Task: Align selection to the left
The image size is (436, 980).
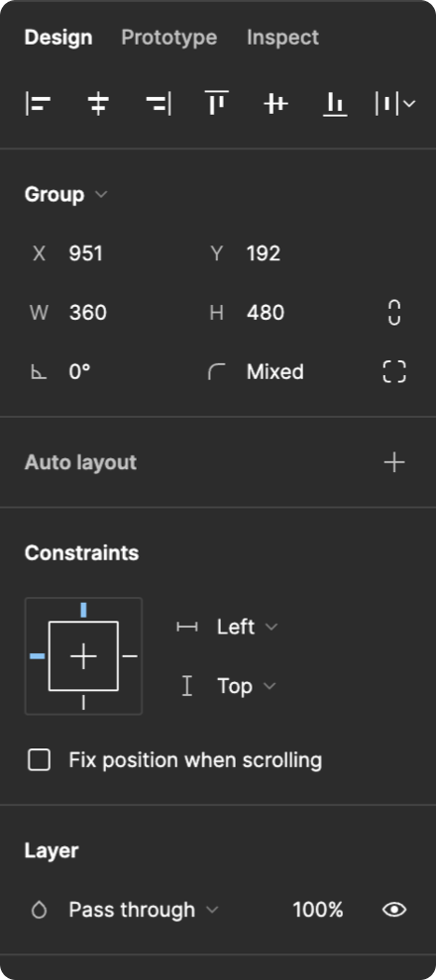Action: tap(39, 104)
